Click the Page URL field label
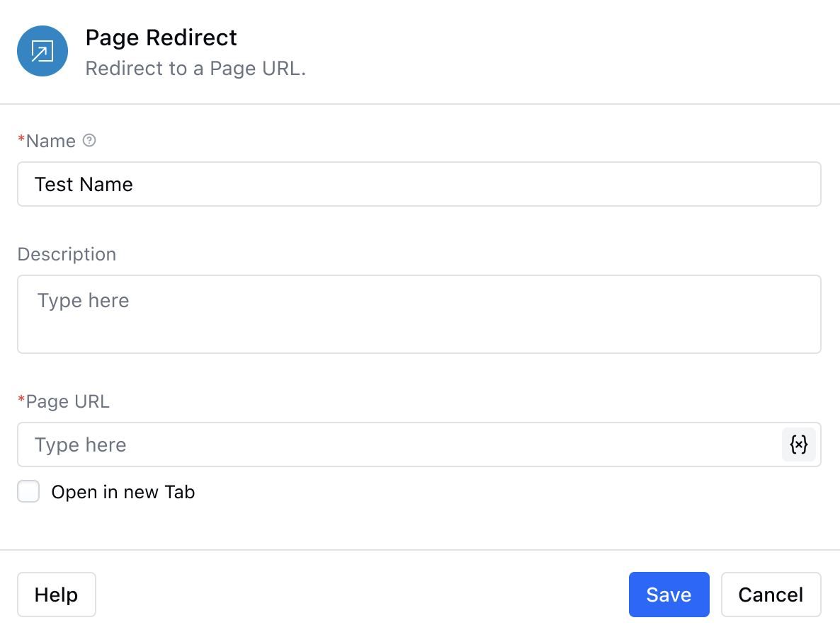840x637 pixels. 67,401
